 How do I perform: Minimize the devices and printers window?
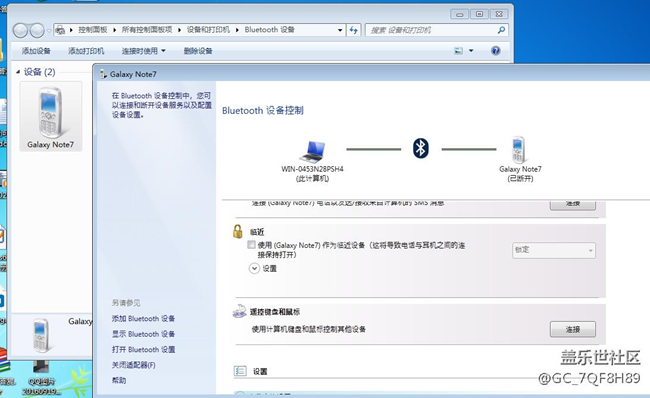tap(459, 14)
